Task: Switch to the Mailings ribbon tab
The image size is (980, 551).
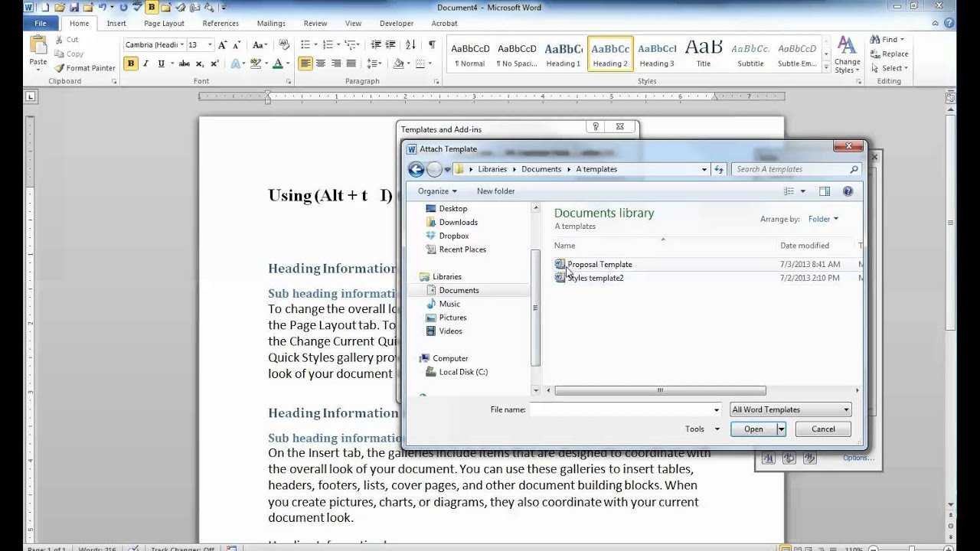Action: pyautogui.click(x=270, y=23)
